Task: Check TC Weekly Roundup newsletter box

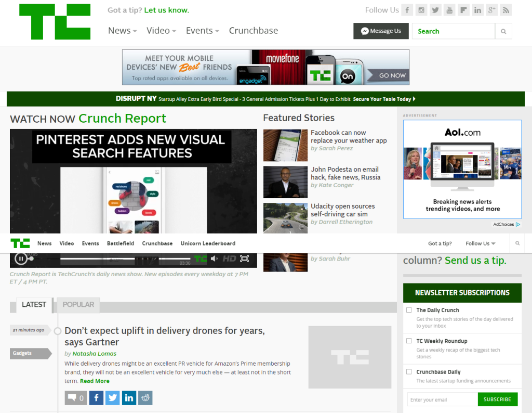Action: 409,341
